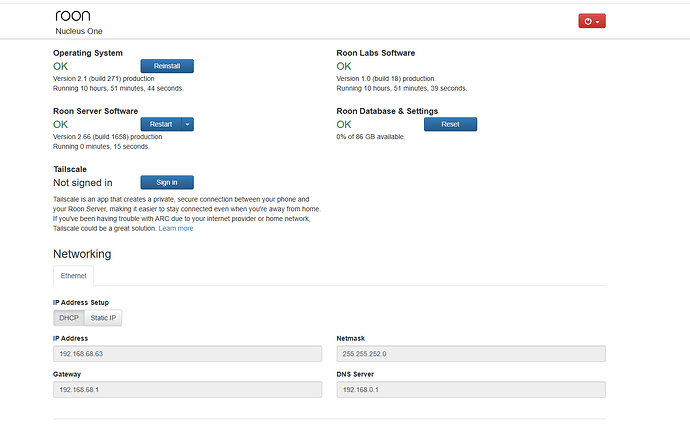Click the 'Version 2.66 (build 1658) production' text

click(x=108, y=137)
